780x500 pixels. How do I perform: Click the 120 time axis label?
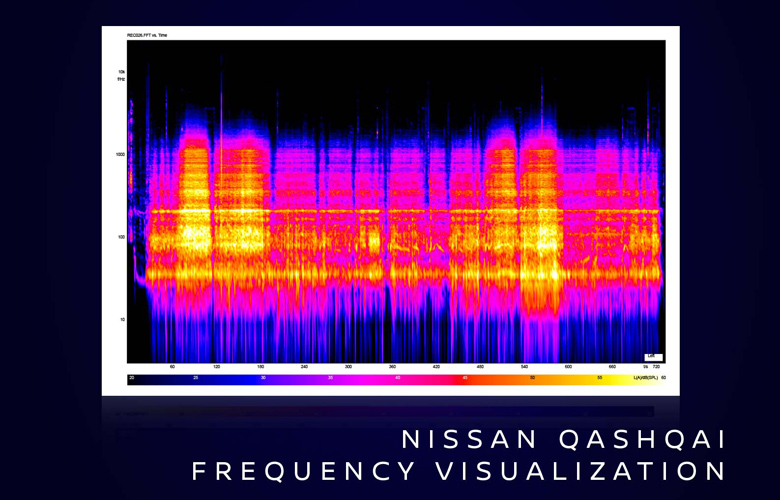[x=216, y=367]
